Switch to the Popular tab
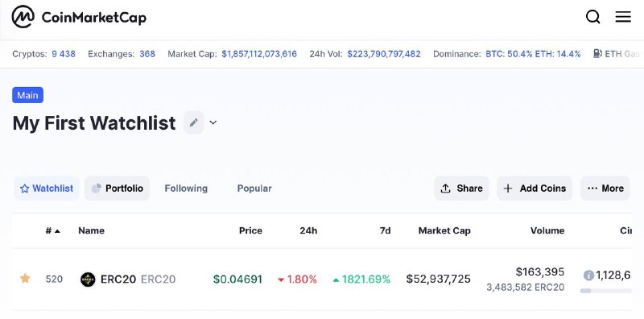The width and height of the screenshot is (644, 319). point(254,188)
